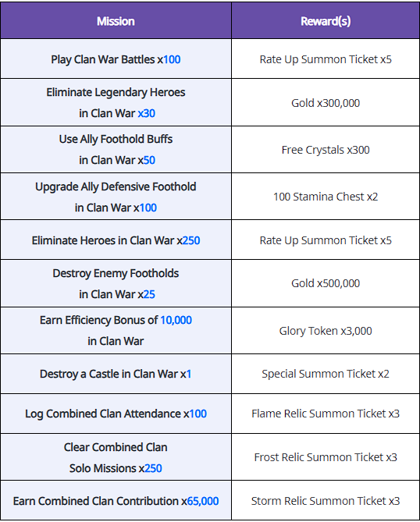Select the Destroy Enemy Footholds mission cell

(116, 284)
